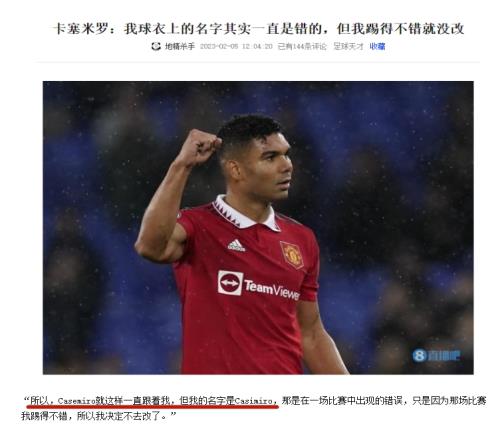Click the Manchester United crest on jersey
This screenshot has width=500, height=440.
(x=292, y=254)
